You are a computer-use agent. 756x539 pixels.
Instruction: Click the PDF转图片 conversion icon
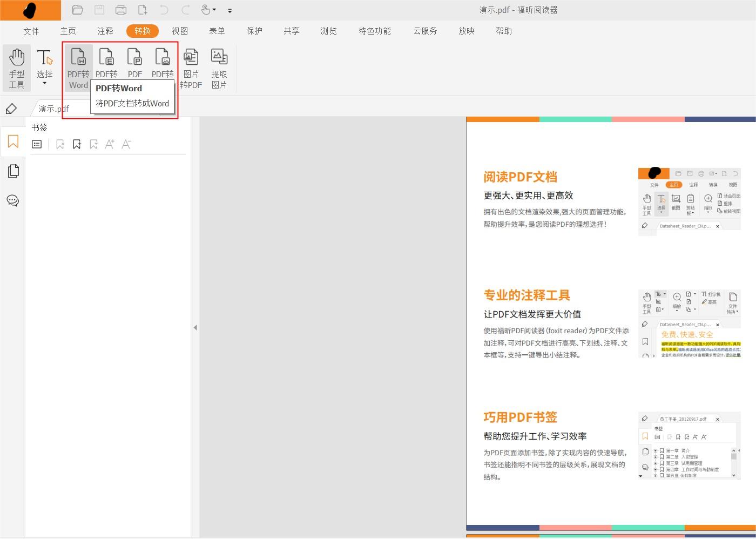(163, 65)
